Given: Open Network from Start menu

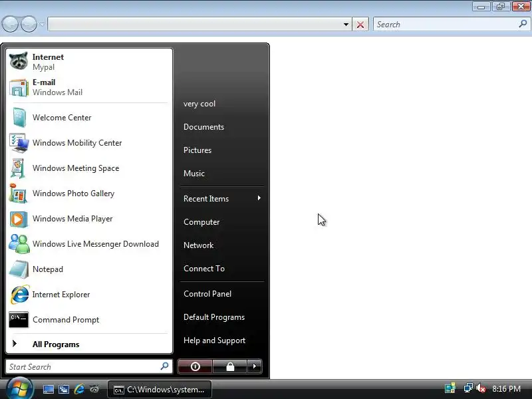Looking at the screenshot, I should coord(198,245).
